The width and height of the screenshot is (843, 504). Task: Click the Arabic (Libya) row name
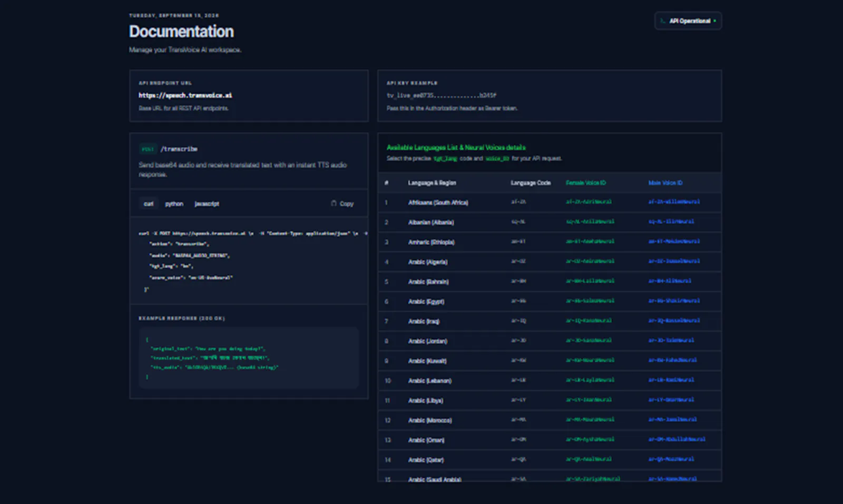tap(426, 401)
